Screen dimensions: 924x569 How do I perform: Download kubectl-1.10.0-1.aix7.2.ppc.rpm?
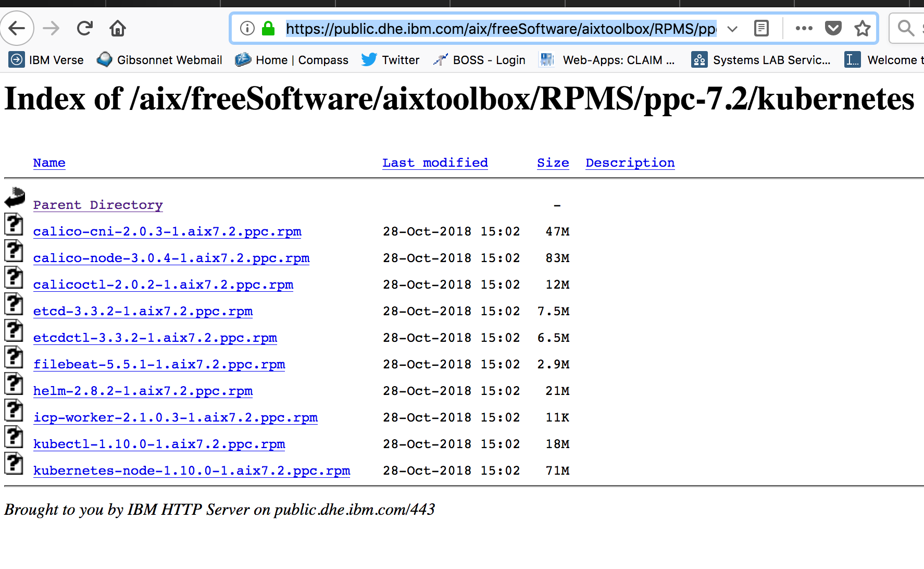[x=159, y=444]
